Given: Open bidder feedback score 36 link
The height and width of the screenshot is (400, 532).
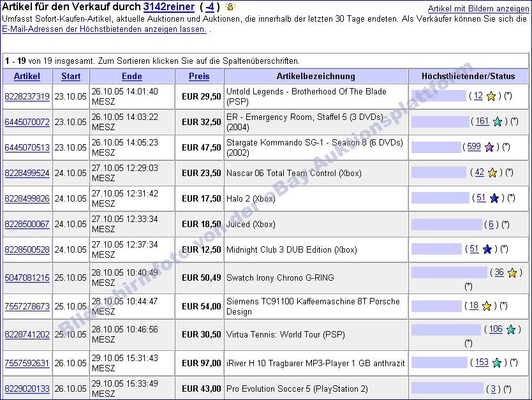Looking at the screenshot, I should tap(499, 272).
